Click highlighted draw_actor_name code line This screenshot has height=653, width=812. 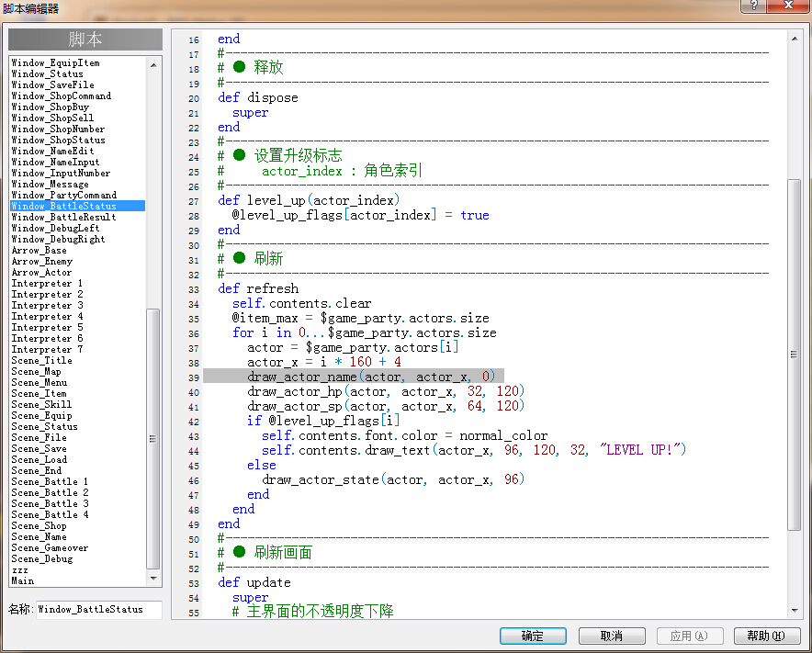pos(353,377)
